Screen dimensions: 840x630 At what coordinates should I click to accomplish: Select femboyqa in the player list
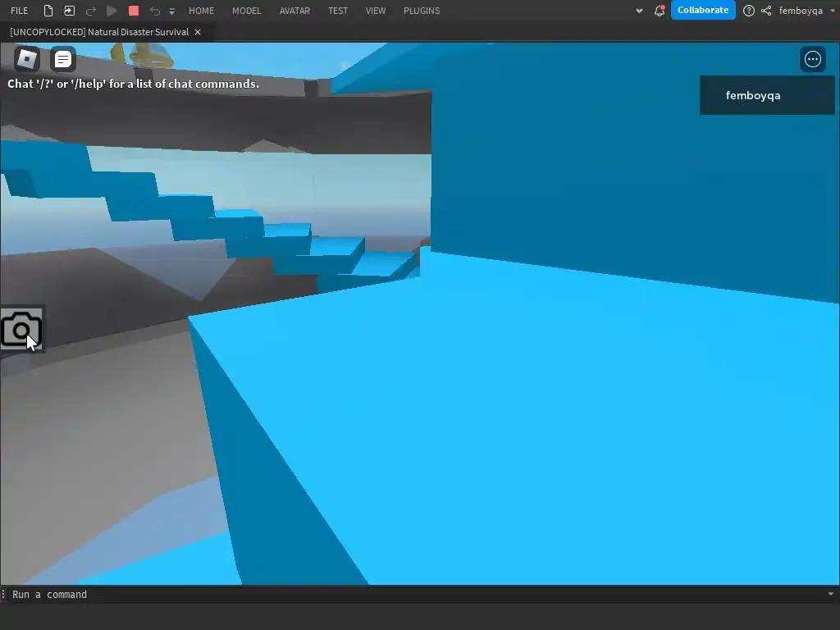(x=767, y=95)
